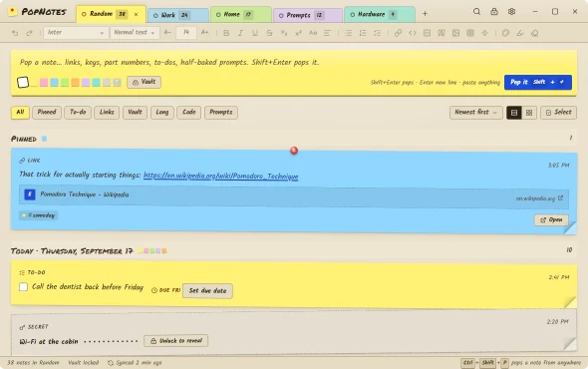The height and width of the screenshot is (369, 588).
Task: Open the color palette tool
Action: (505, 33)
